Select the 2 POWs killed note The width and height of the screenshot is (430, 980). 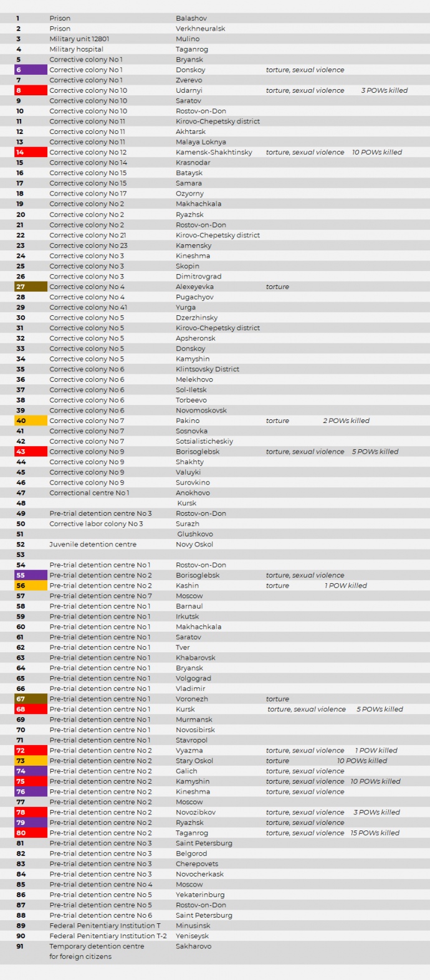pyautogui.click(x=346, y=421)
